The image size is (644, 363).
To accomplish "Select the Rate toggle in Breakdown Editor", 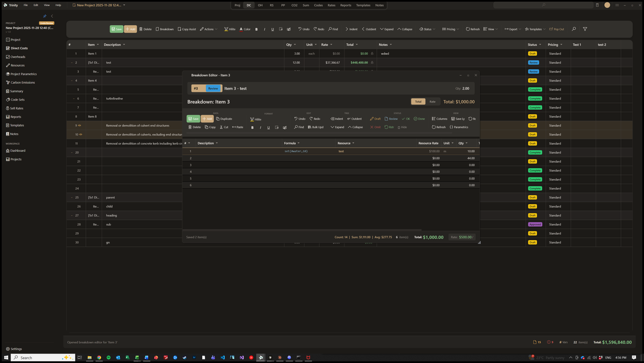I will 433,101.
